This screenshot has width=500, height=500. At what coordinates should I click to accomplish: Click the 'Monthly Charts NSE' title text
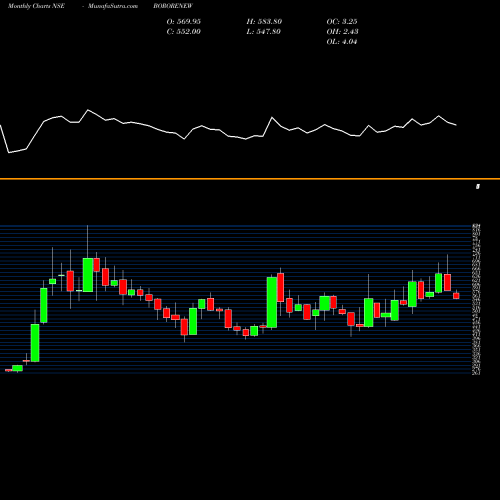coord(36,6)
